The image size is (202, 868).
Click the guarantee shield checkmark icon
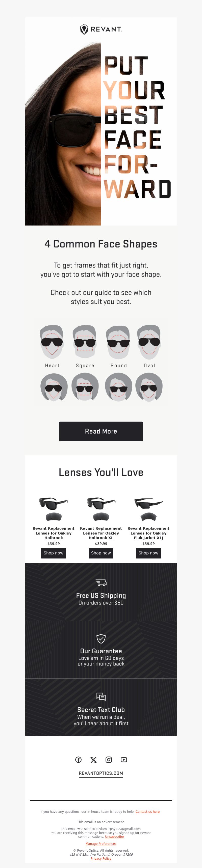tap(101, 638)
